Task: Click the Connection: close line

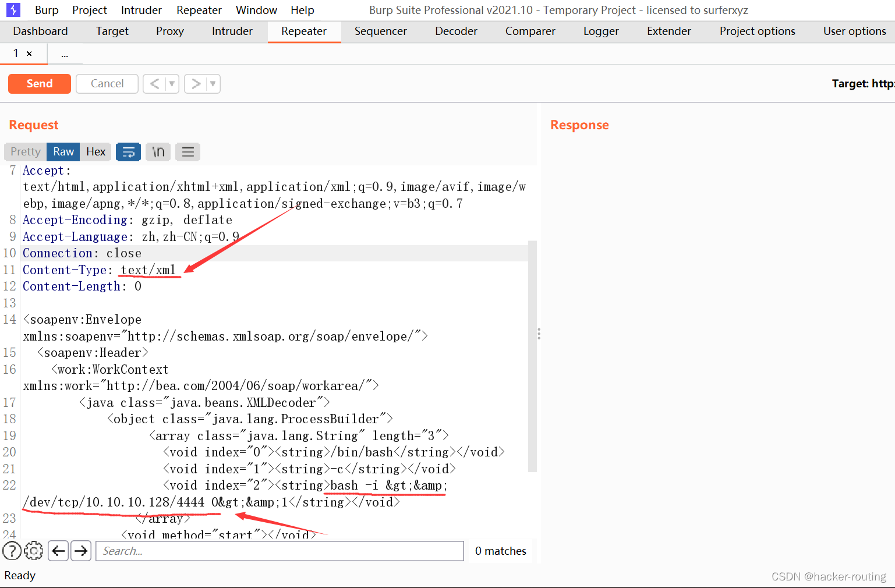Action: [x=82, y=253]
